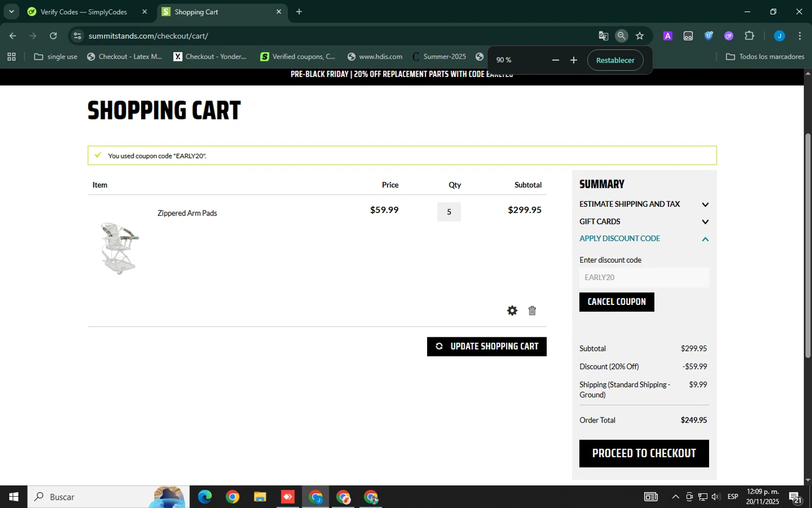
Task: Show hidden system tray icons
Action: (676, 497)
